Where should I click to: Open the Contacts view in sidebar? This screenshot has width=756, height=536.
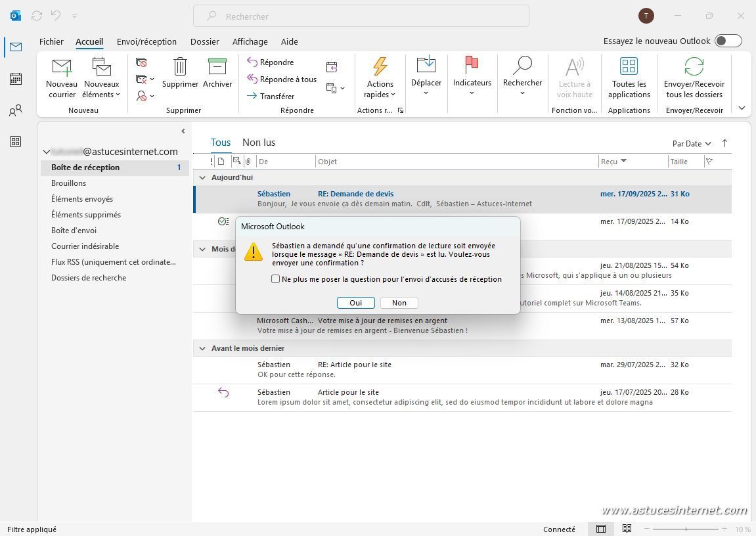point(16,110)
